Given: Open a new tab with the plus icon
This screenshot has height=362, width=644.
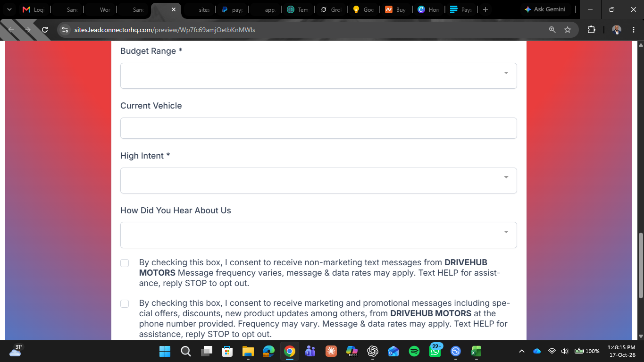Looking at the screenshot, I should (485, 9).
